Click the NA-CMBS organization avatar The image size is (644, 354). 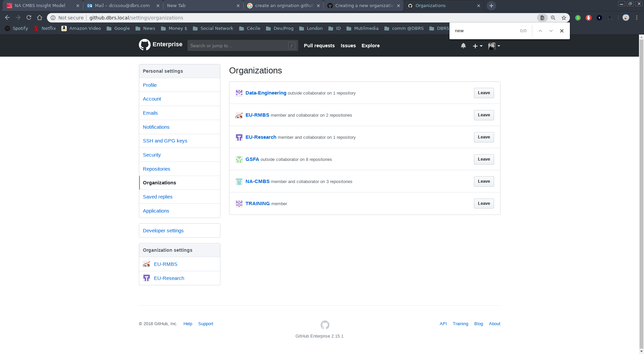point(239,181)
